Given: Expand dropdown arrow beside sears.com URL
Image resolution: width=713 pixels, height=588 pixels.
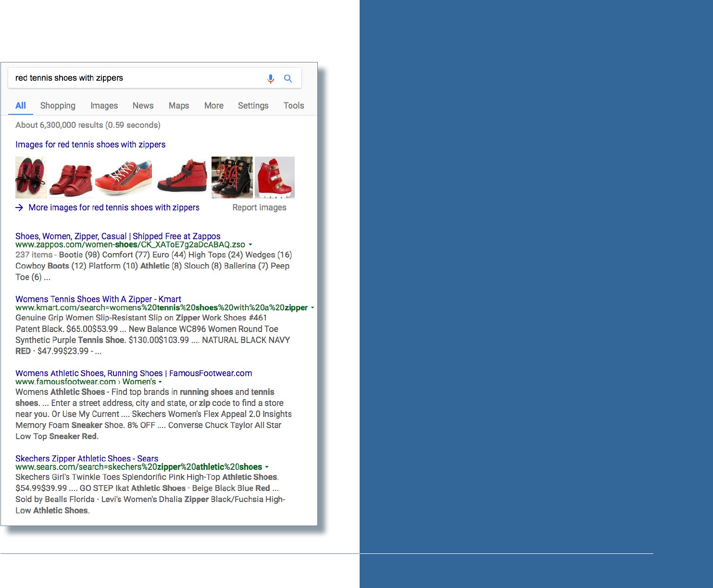Looking at the screenshot, I should [267, 467].
